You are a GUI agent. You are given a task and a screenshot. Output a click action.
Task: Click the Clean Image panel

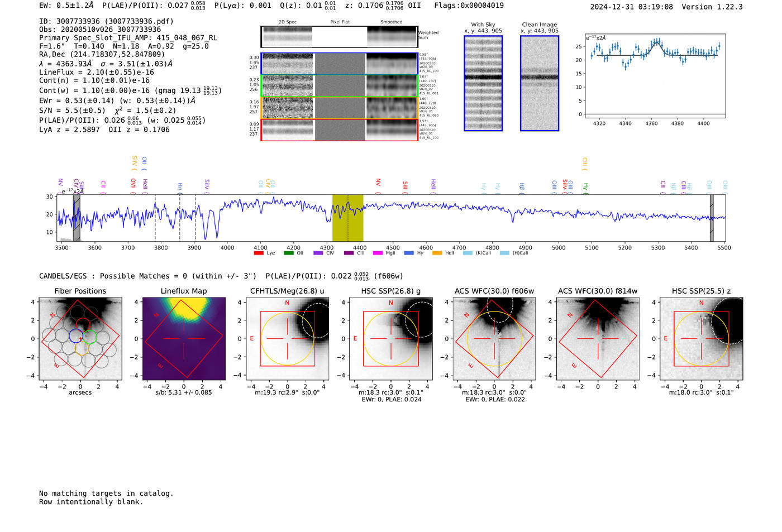pos(540,83)
